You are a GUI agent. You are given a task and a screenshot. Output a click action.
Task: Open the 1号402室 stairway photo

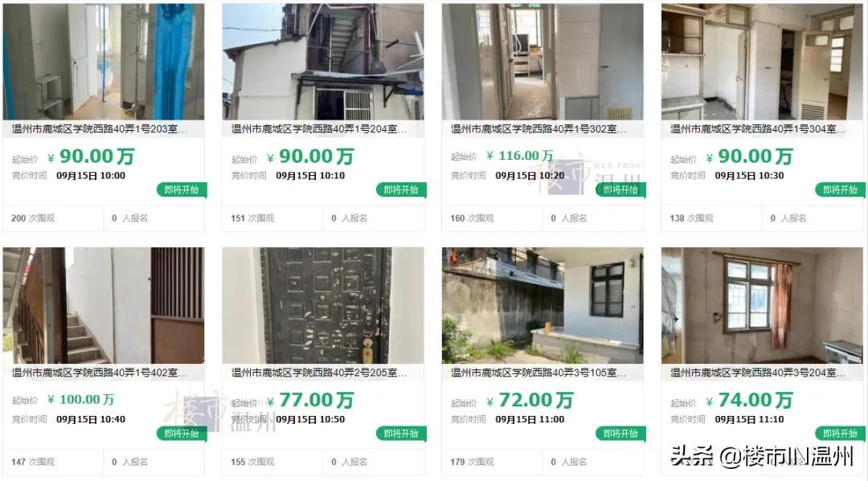[104, 305]
